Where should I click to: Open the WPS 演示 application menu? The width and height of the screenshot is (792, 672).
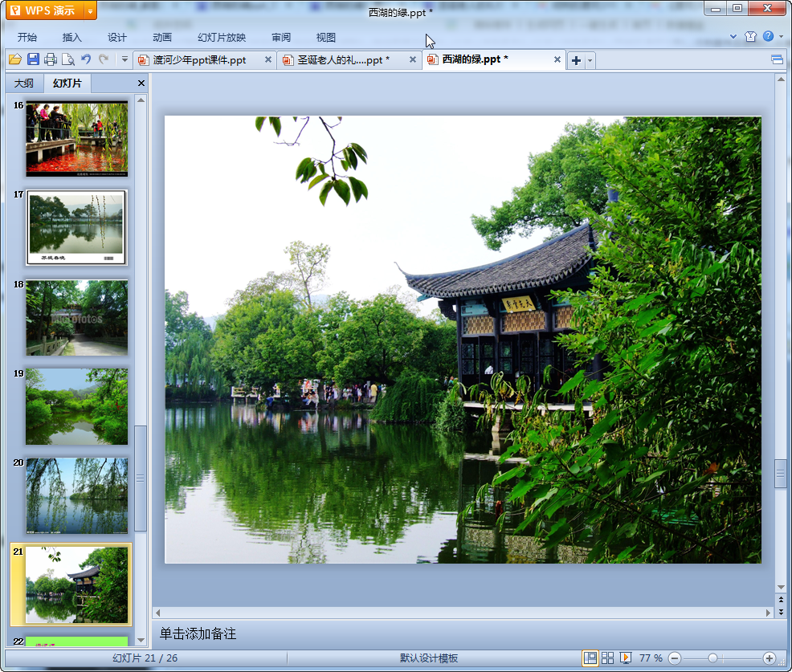point(46,10)
